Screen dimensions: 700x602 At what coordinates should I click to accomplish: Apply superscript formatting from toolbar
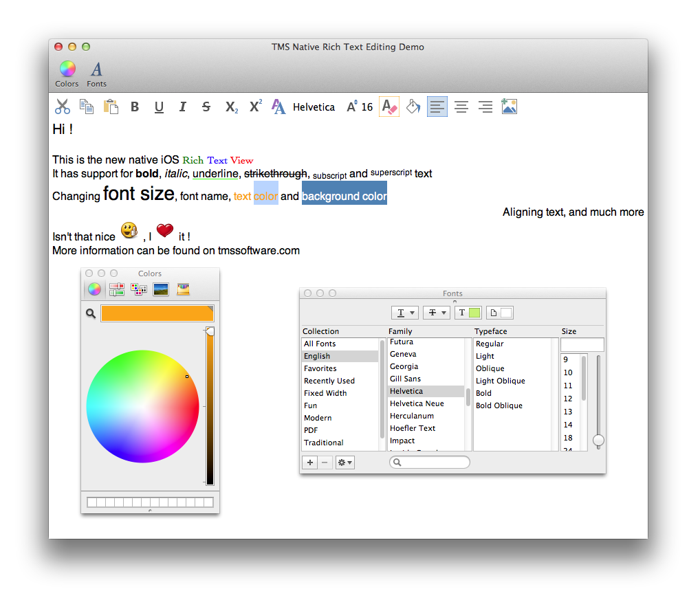click(x=255, y=107)
